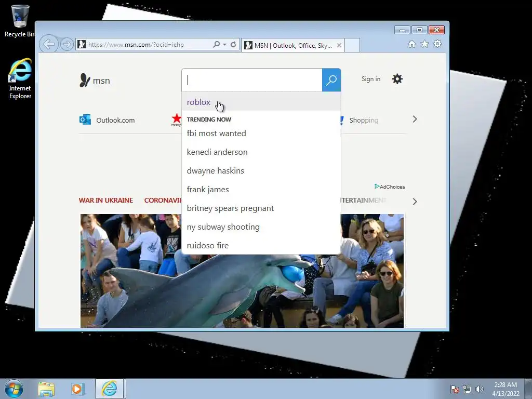Open the Outlook.com shortcut link

[x=115, y=120]
